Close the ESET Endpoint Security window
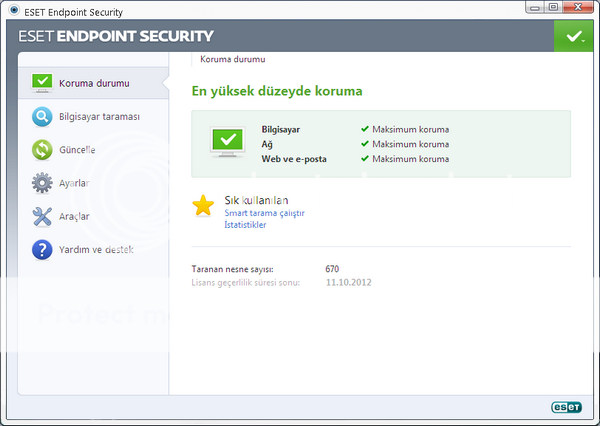 [x=578, y=7]
